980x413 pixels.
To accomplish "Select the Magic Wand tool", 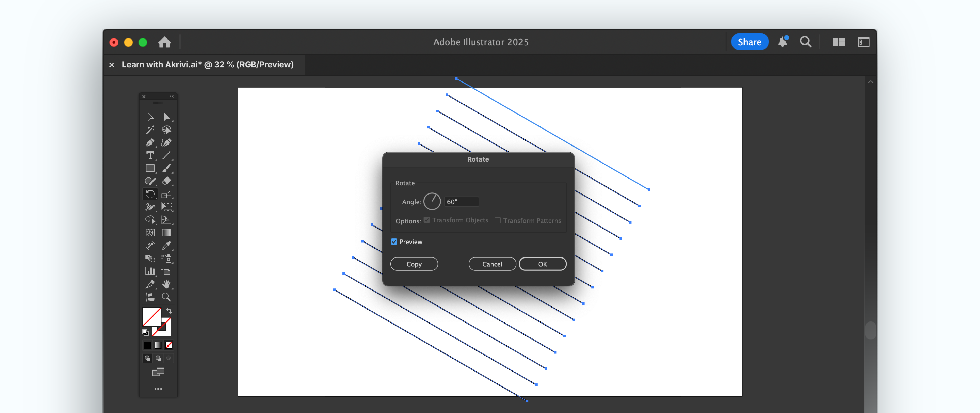I will tap(150, 129).
